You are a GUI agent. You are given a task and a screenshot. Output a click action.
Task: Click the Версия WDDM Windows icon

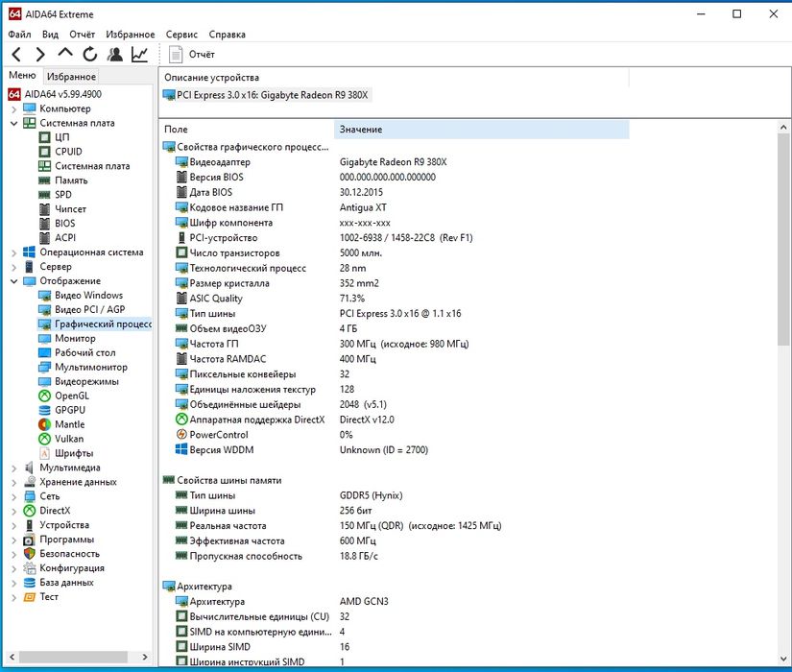[181, 449]
